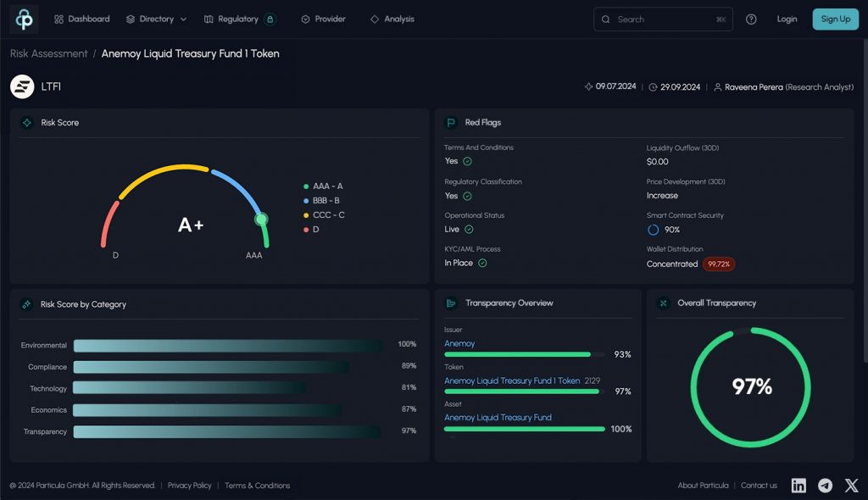Screen dimensions: 868x500
Task: Click the Sign Up button
Action: 835,19
